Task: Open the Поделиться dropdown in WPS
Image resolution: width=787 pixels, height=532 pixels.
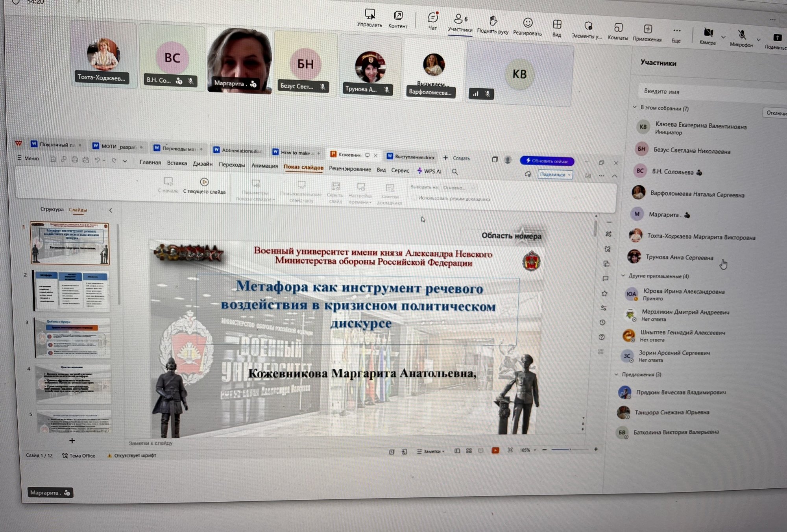Action: pos(555,174)
